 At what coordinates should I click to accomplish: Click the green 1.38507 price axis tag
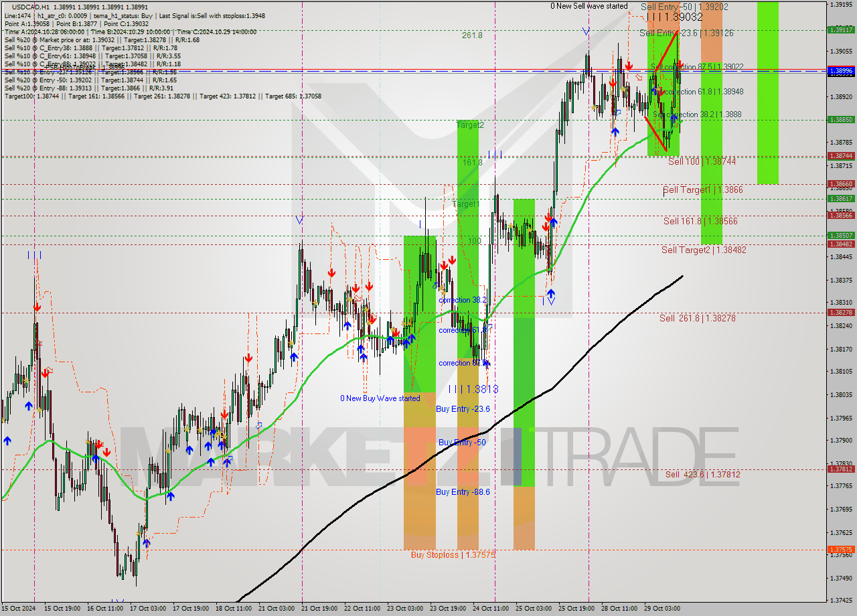(841, 235)
